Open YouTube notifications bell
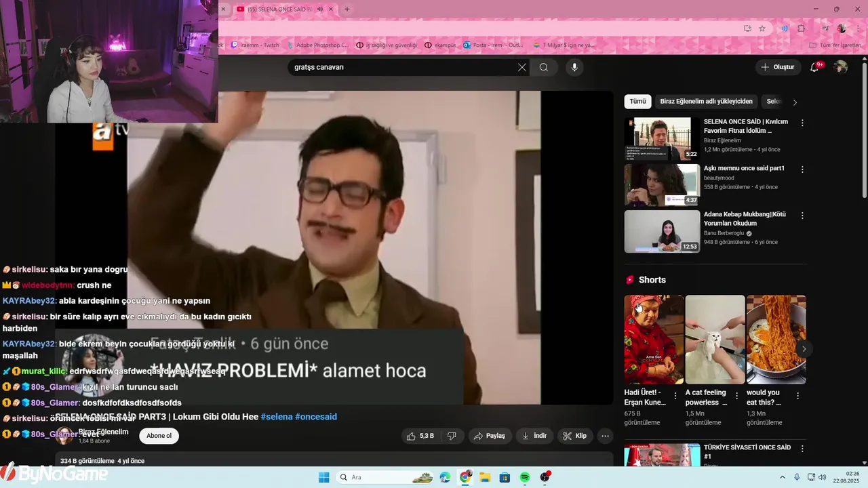The width and height of the screenshot is (868, 488). pos(815,66)
